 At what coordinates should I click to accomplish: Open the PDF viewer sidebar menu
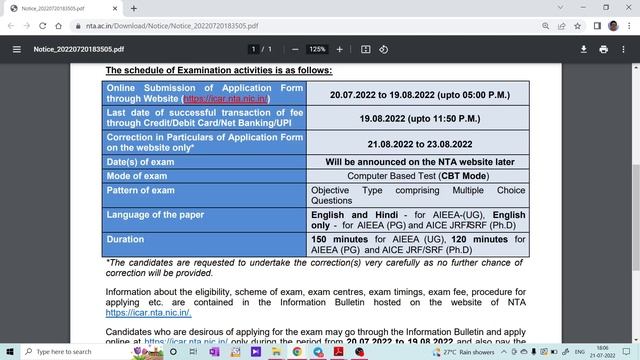coord(17,49)
